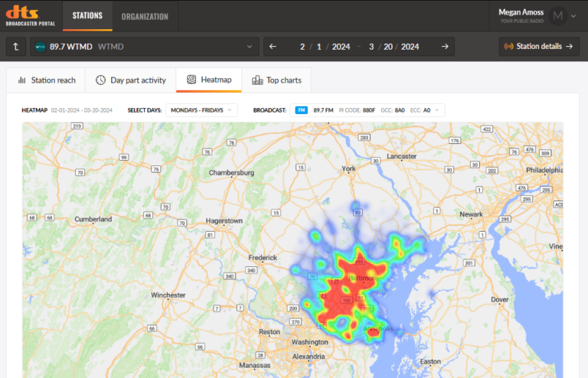
Task: Click Hagerstown label on the map
Action: click(x=224, y=221)
